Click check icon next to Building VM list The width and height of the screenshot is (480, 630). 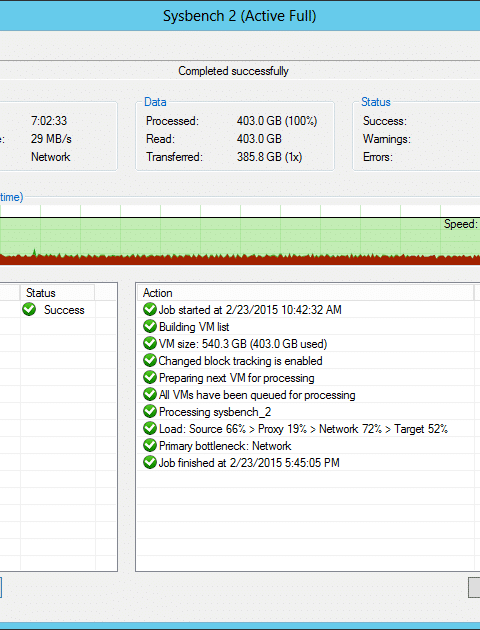click(x=150, y=326)
